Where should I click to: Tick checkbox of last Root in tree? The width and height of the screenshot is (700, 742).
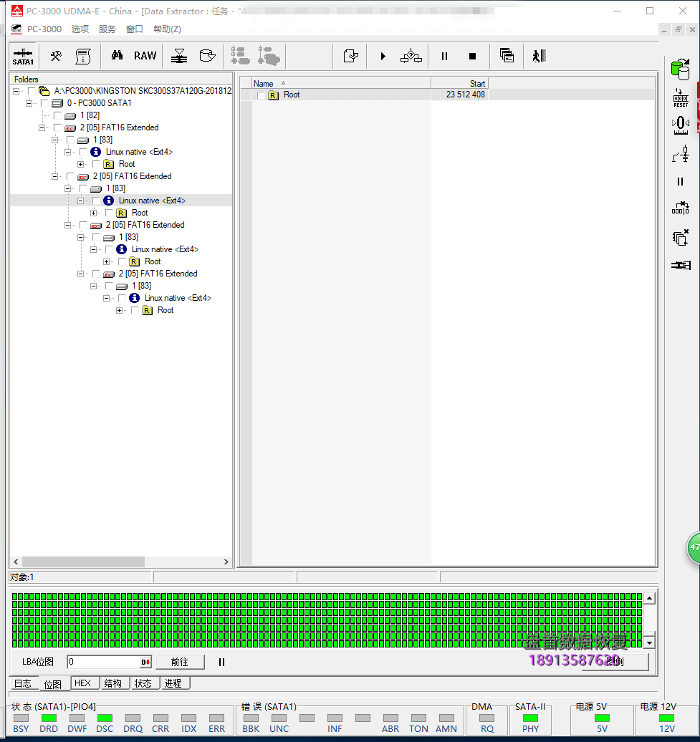tap(135, 310)
